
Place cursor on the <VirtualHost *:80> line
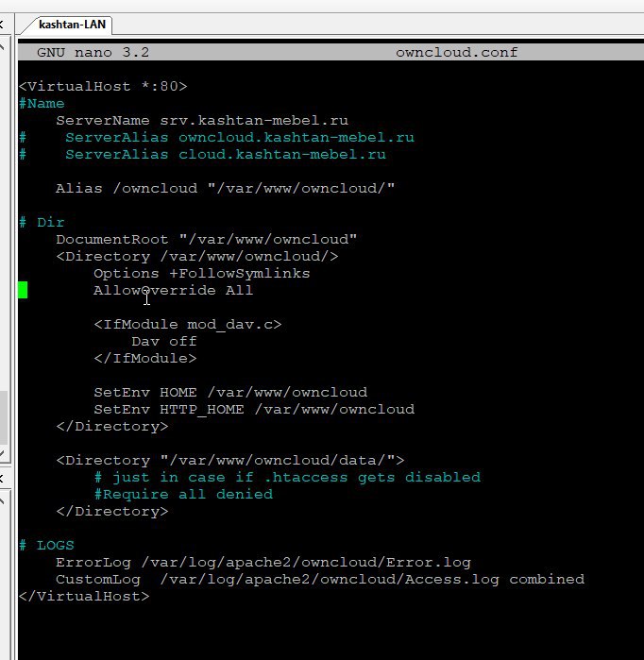103,86
